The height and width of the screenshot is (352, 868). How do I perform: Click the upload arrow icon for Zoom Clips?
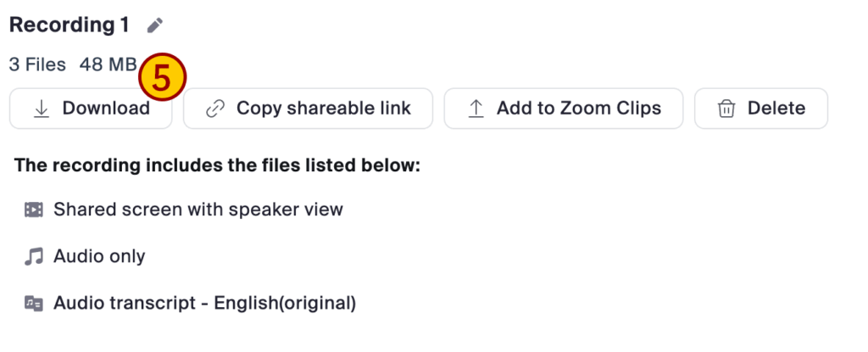coord(476,109)
